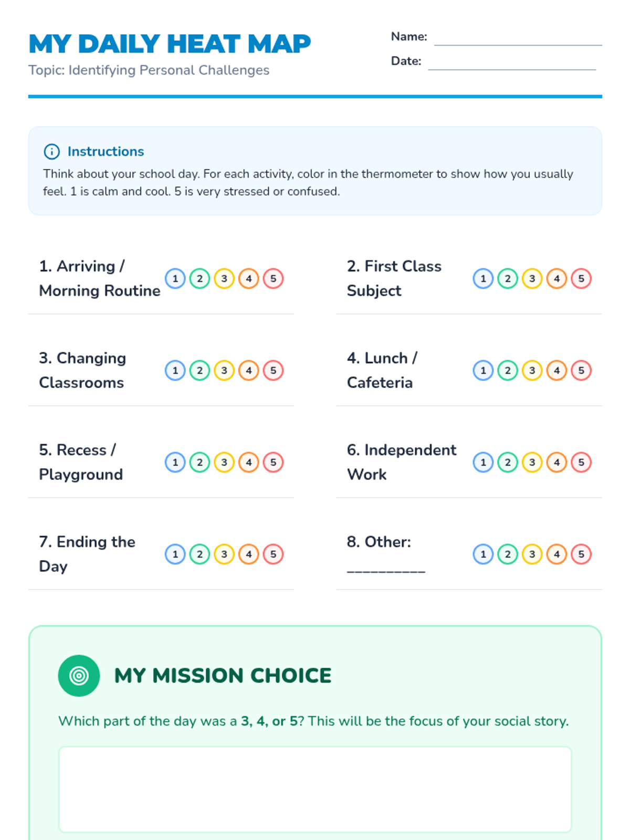Select rating 5 for Lunch / Cafeteria
630x840 pixels.
(x=581, y=371)
